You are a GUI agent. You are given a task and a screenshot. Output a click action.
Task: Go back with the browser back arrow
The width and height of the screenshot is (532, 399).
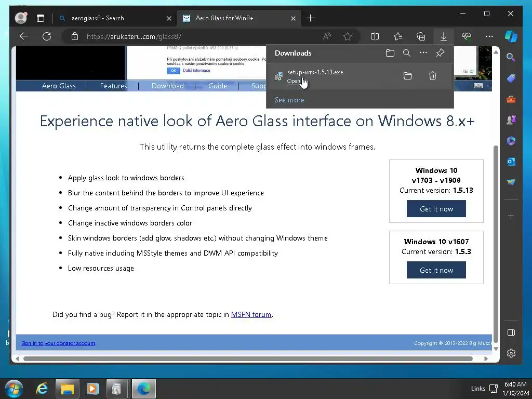click(x=24, y=36)
